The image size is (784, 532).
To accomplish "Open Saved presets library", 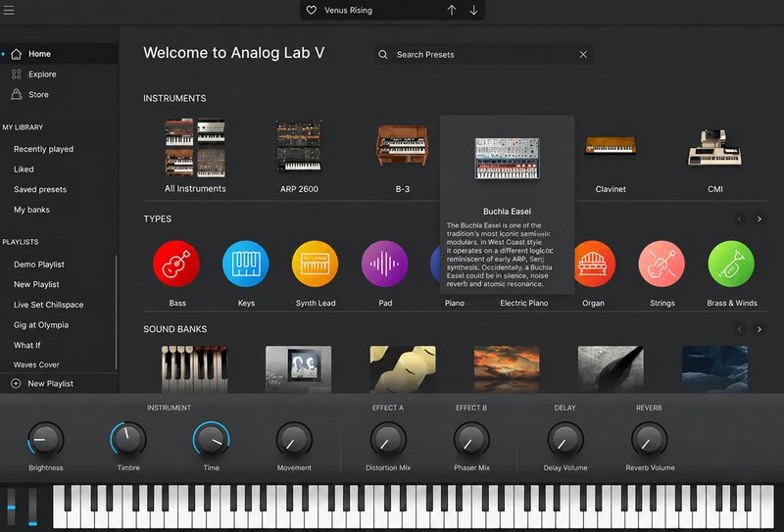I will coord(40,189).
